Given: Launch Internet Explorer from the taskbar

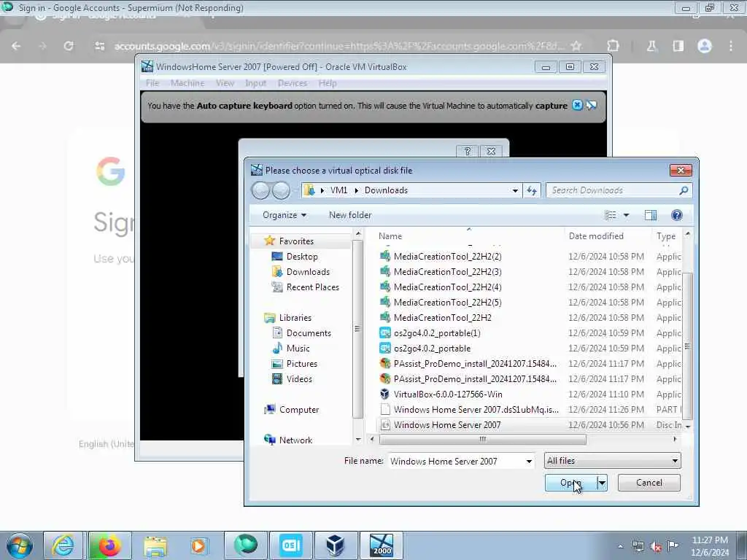Looking at the screenshot, I should pyautogui.click(x=63, y=545).
